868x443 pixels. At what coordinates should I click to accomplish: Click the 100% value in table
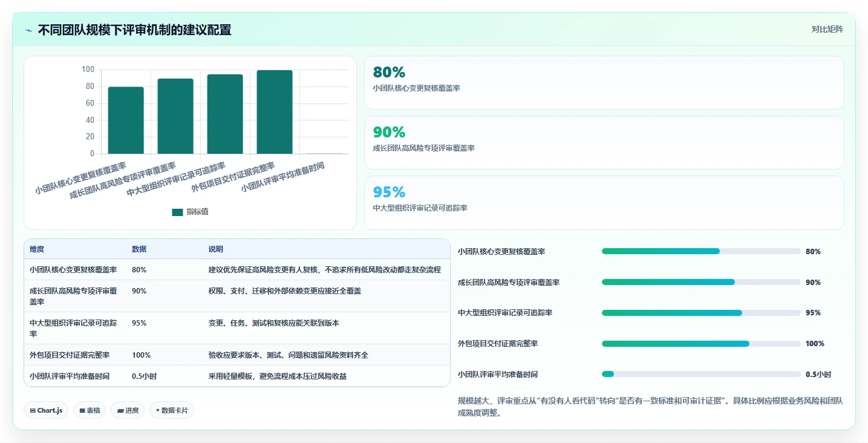tap(141, 355)
